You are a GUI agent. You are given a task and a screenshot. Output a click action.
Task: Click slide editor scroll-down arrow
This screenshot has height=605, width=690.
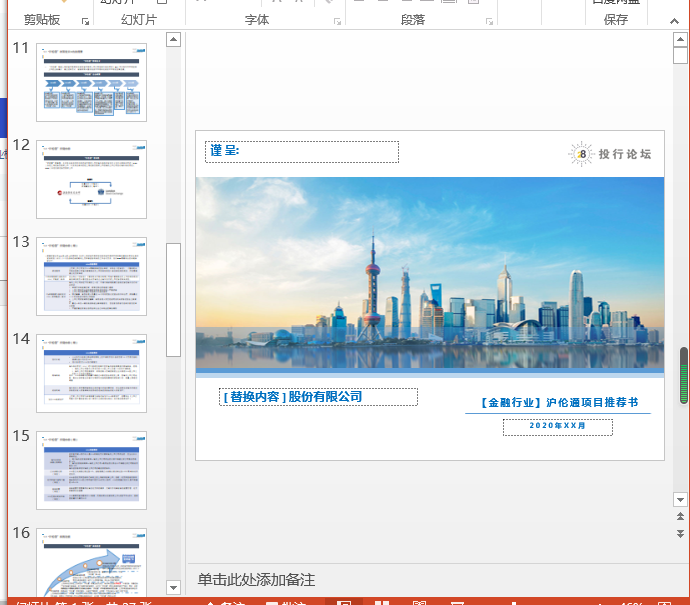[680, 500]
